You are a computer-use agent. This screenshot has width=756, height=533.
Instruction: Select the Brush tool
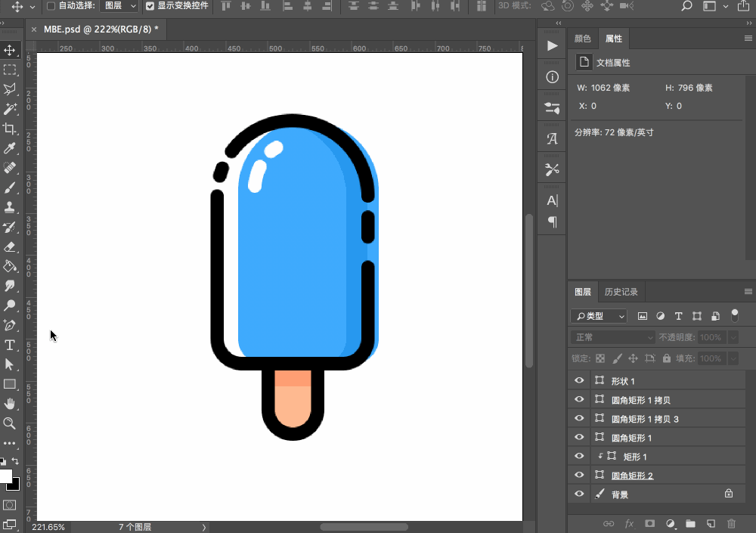click(10, 187)
